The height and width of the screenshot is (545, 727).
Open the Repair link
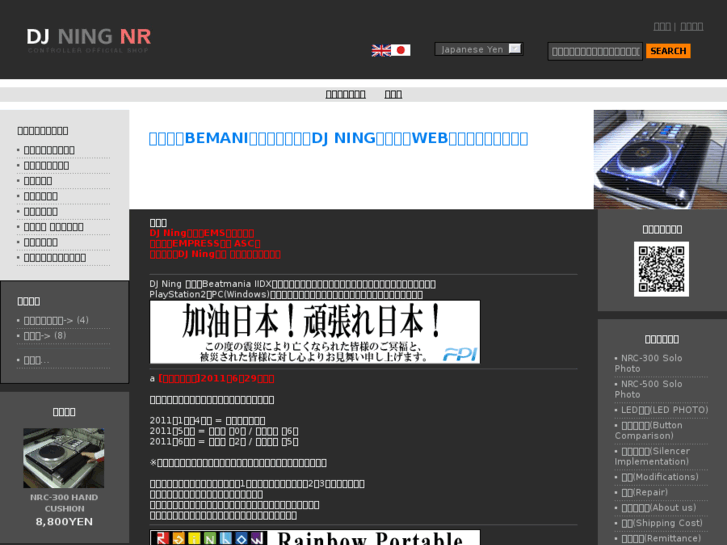click(644, 493)
